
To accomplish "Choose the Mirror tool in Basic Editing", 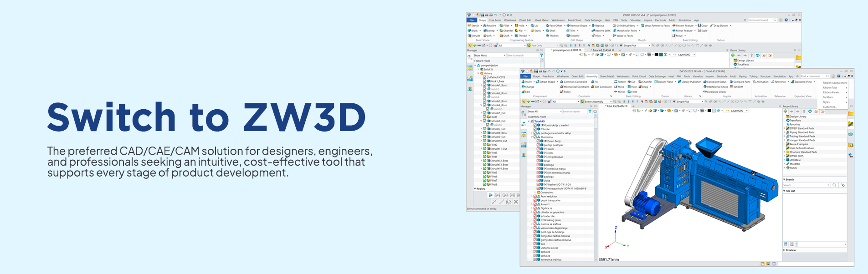I will pos(619,91).
